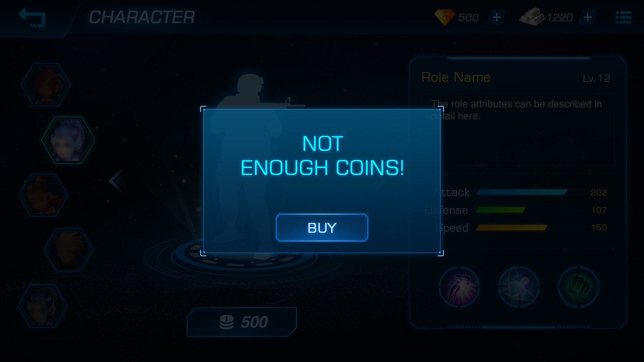This screenshot has width=644, height=362.
Task: Select the bottom hexagon character avatar
Action: click(43, 306)
